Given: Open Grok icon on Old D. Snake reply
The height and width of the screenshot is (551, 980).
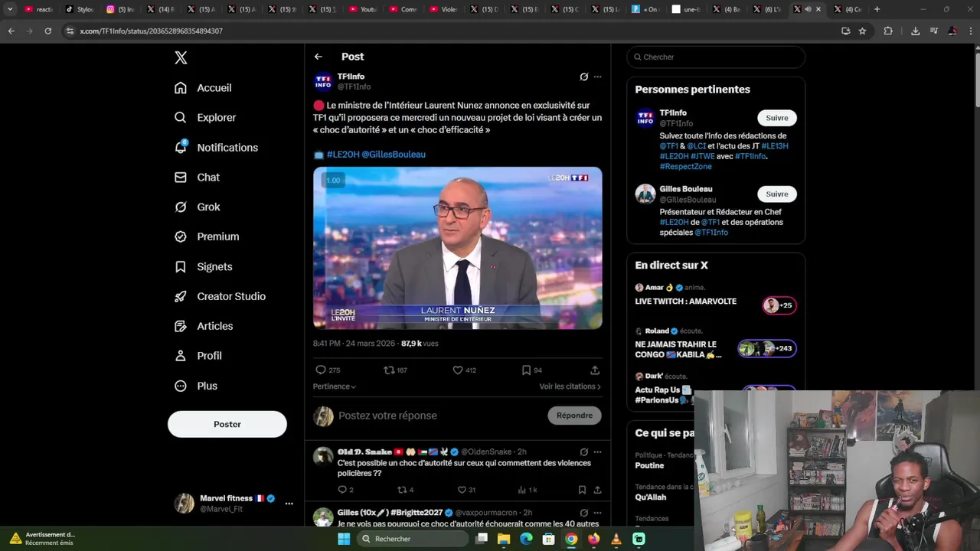Looking at the screenshot, I should click(584, 452).
